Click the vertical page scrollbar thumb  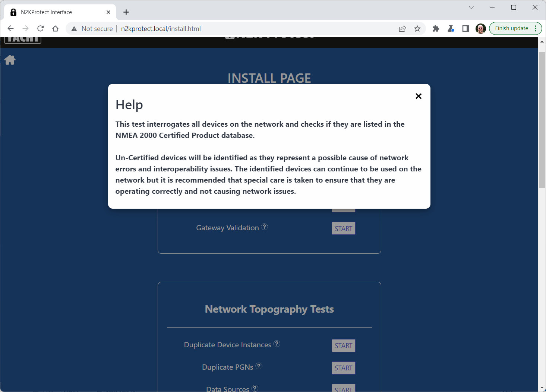pyautogui.click(x=542, y=119)
